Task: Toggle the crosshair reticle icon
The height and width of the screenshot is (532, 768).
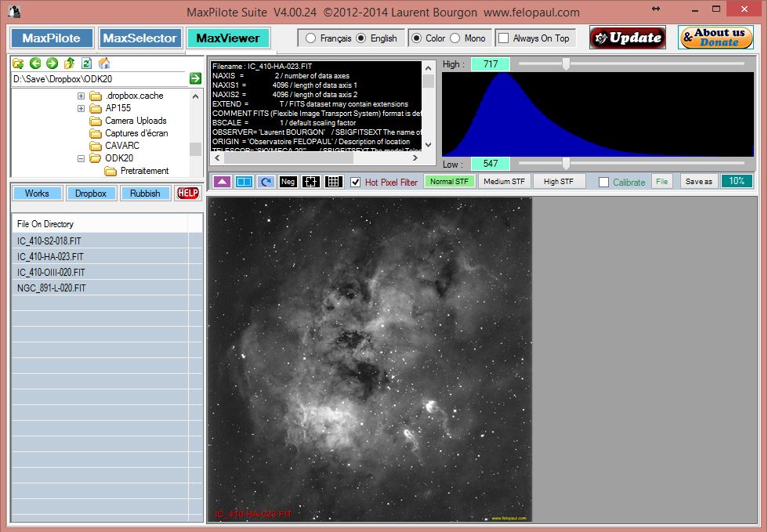Action: pyautogui.click(x=310, y=182)
